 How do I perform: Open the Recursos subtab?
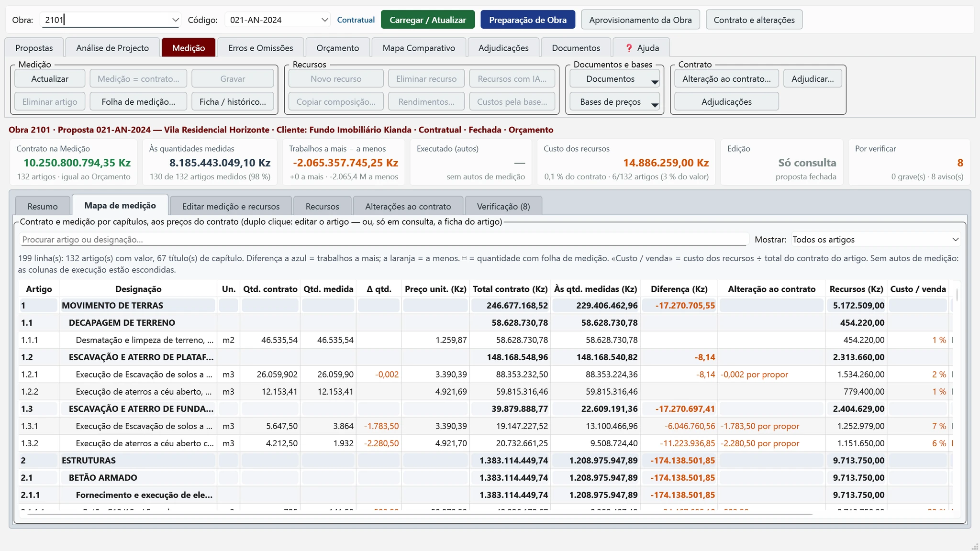click(322, 206)
